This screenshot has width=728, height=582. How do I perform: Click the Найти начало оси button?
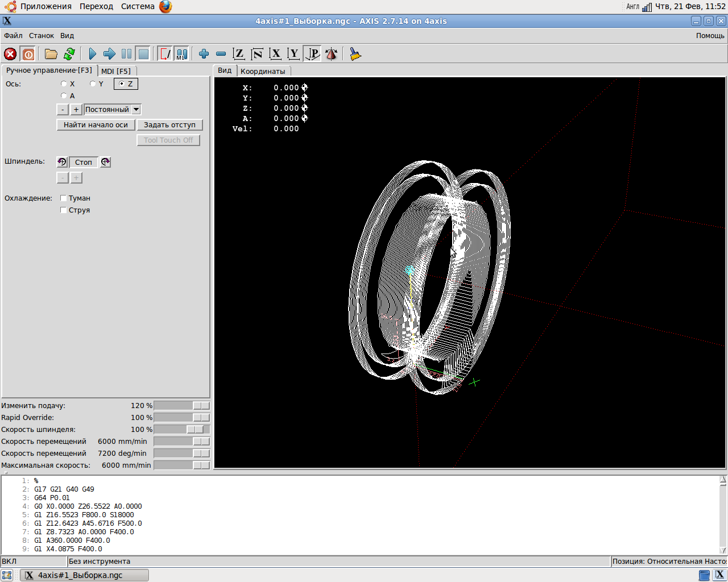point(96,125)
